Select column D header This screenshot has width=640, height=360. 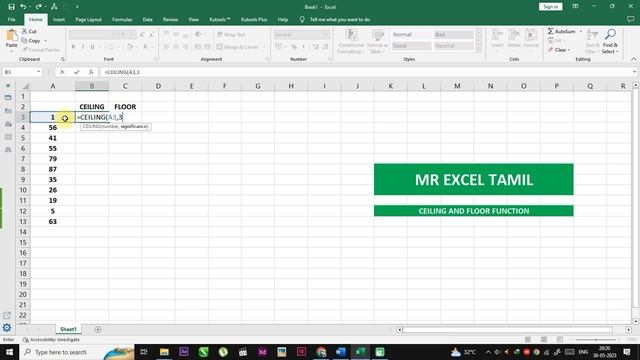tap(158, 86)
